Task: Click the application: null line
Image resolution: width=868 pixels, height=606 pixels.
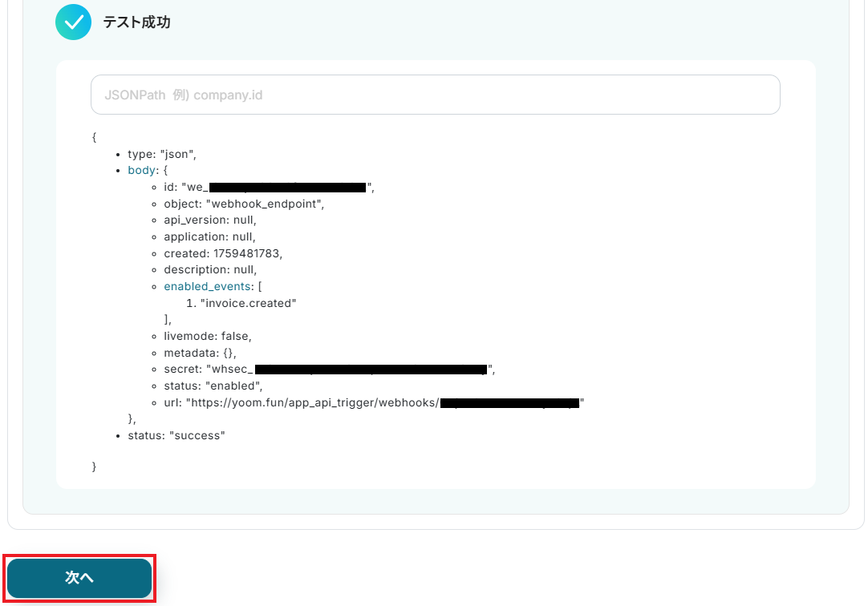Action: [x=210, y=236]
